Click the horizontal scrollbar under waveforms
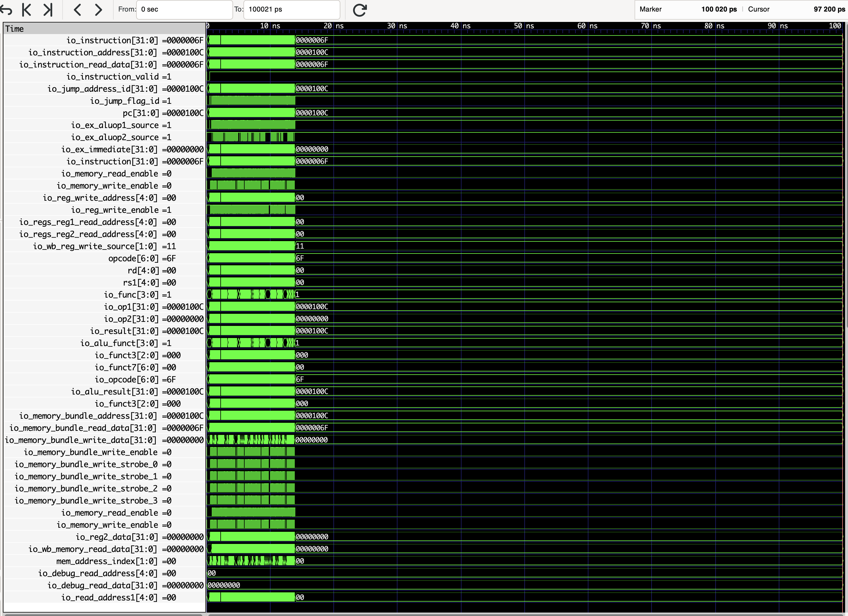This screenshot has width=848, height=616. [x=525, y=614]
